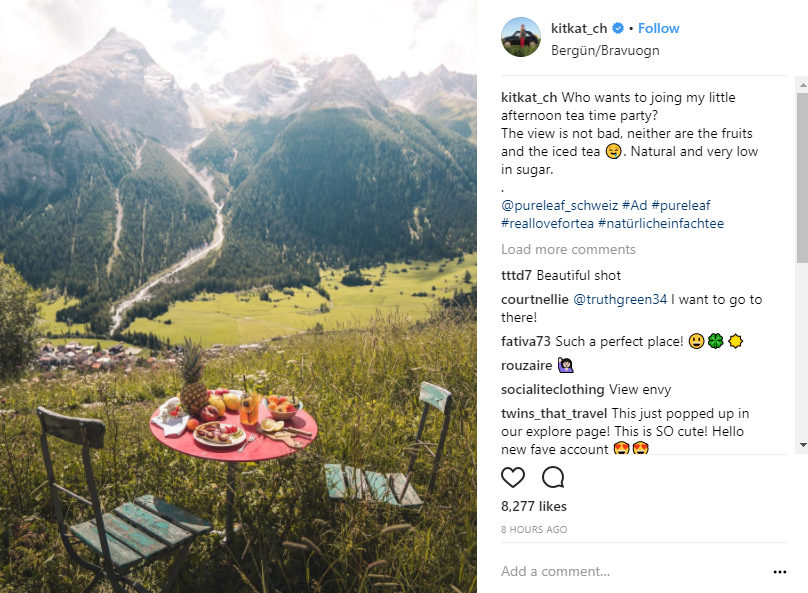Viewport: 808px width, 593px height.
Task: Open the three-dot more options menu
Action: (x=780, y=572)
